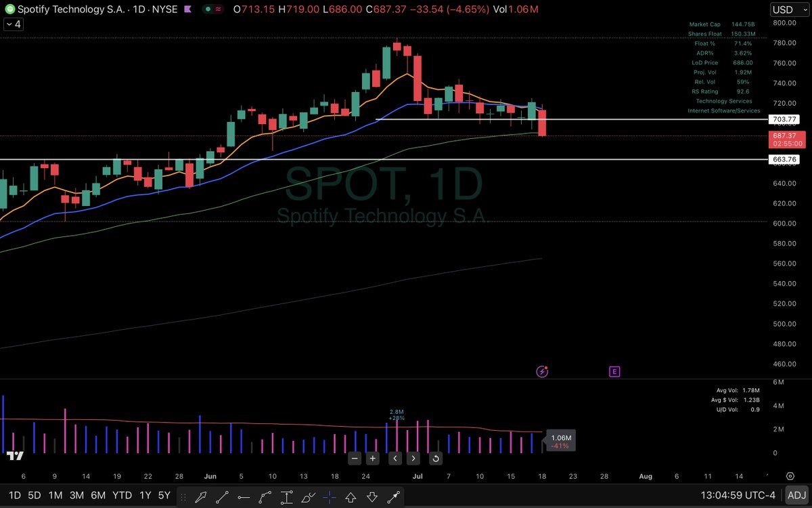The height and width of the screenshot is (508, 812).
Task: Switch to the 6M time range
Action: click(x=98, y=496)
